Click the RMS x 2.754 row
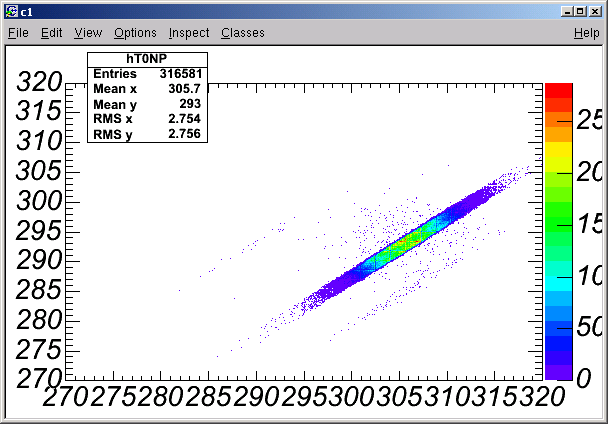This screenshot has height=424, width=608. click(x=147, y=119)
